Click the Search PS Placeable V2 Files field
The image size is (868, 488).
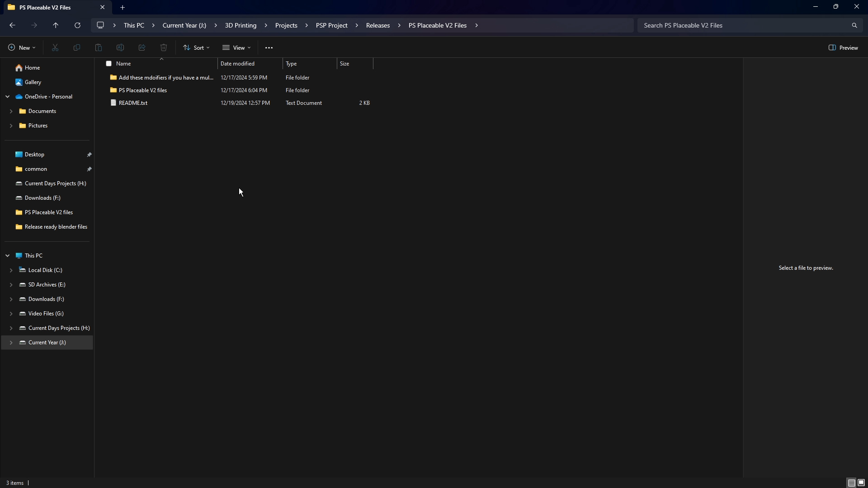coord(741,25)
